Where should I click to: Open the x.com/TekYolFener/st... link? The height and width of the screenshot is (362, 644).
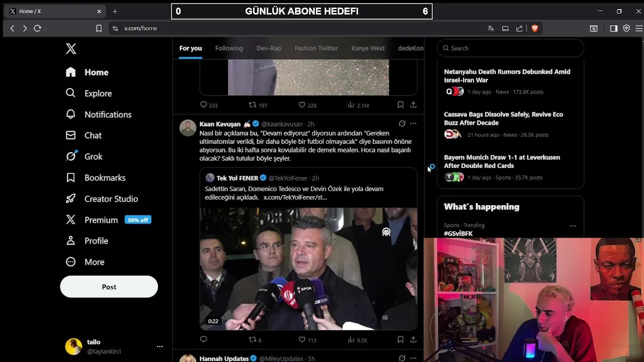(x=295, y=198)
